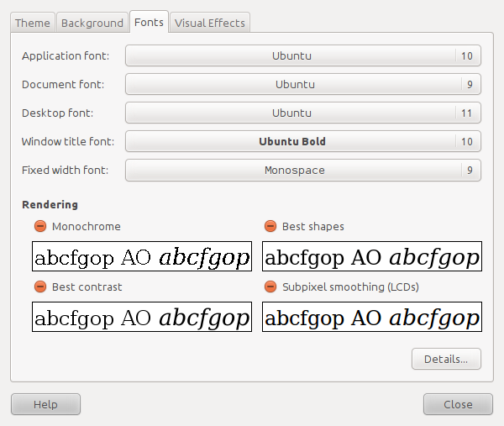Click the Help button
The image size is (504, 426).
tap(45, 404)
